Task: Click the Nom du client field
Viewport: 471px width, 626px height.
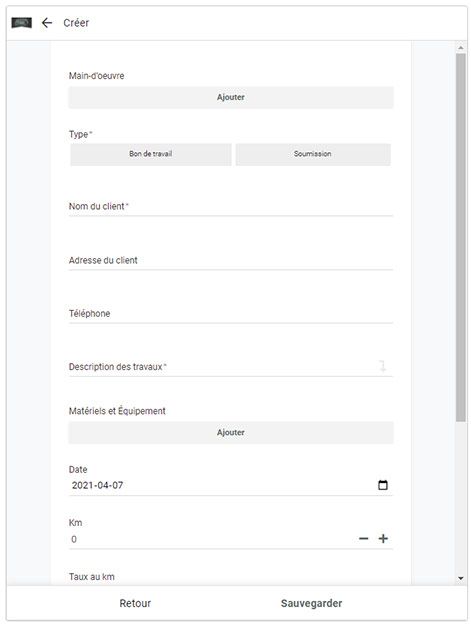Action: coord(231,207)
